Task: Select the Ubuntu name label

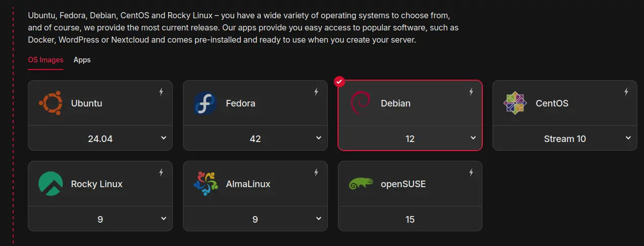Action: tap(87, 103)
